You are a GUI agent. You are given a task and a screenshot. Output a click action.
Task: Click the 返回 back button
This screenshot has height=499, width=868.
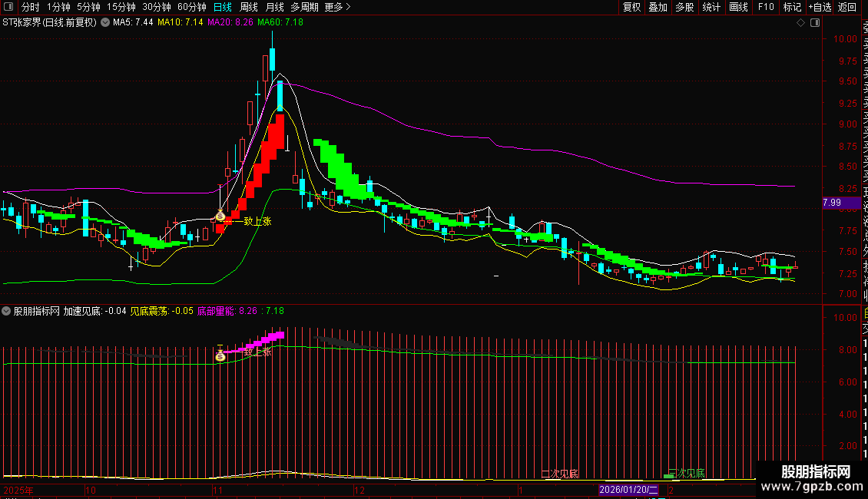point(847,7)
